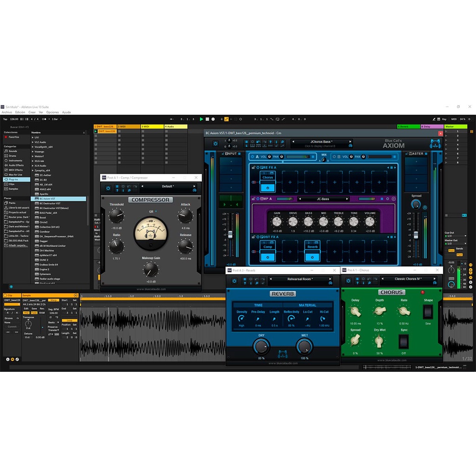Click the Reverb toolbar magnifier icon
Image resolution: width=476 pixels, height=476 pixels.
(x=257, y=283)
